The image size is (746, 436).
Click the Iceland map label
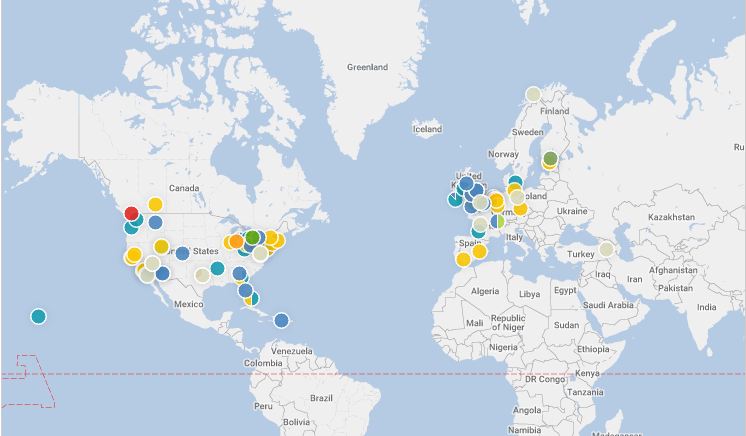tap(427, 129)
